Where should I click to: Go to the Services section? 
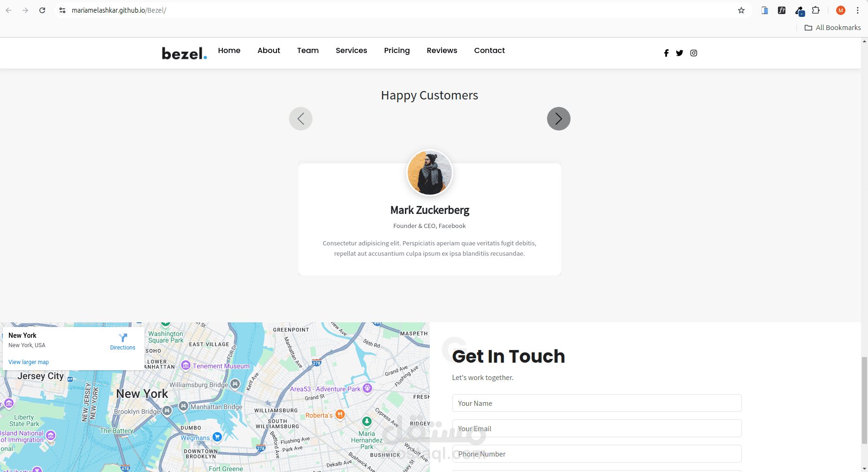coord(351,51)
